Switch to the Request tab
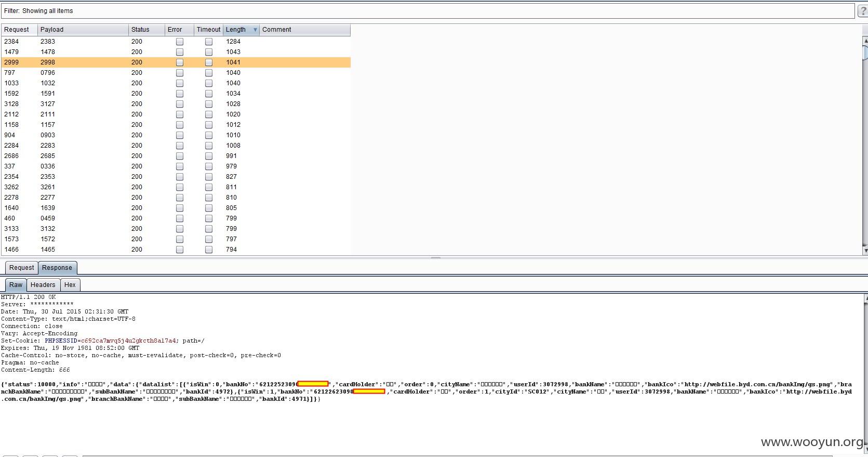Image resolution: width=868 pixels, height=457 pixels. coord(21,268)
